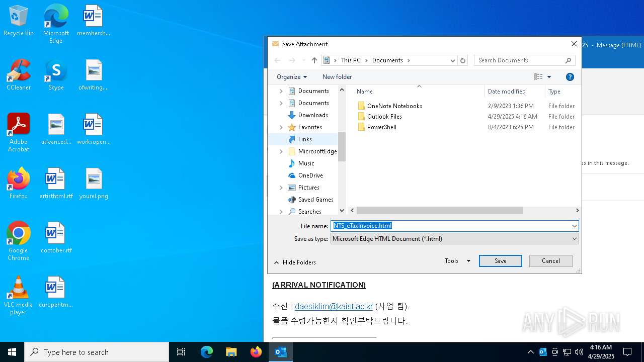
Task: Click the taskbar search box
Action: pyautogui.click(x=97, y=352)
